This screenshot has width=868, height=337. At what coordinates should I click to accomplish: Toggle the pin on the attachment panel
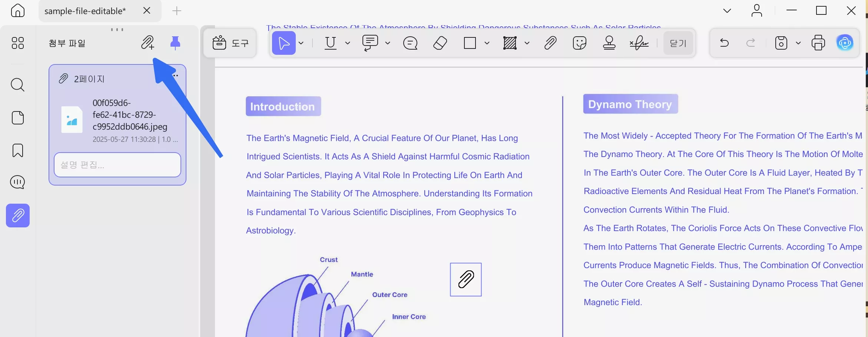coord(175,43)
